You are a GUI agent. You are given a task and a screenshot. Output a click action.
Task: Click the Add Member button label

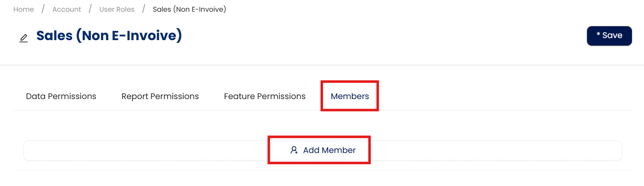(x=329, y=150)
